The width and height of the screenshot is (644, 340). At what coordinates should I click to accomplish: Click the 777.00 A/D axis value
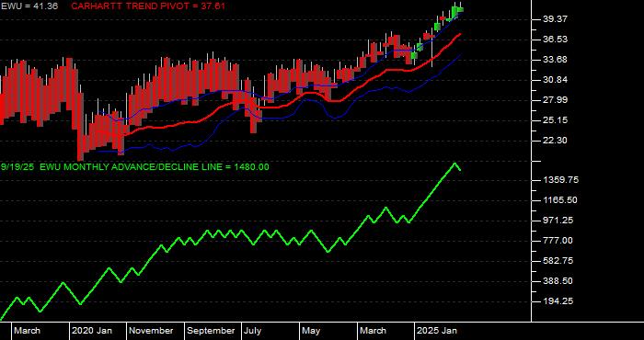pos(558,241)
